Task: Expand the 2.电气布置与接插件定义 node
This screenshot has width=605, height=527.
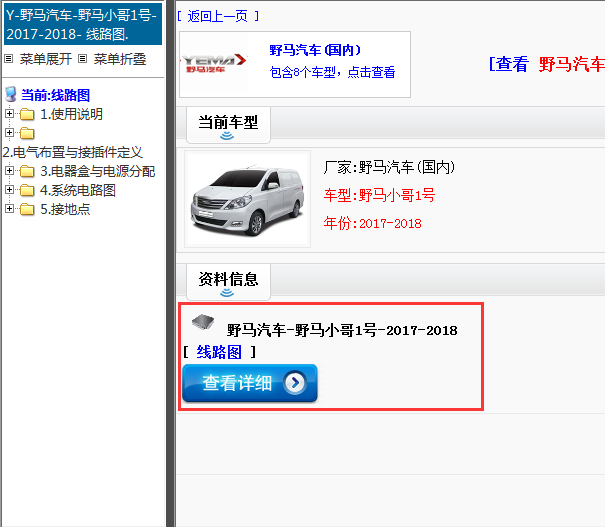Action: coord(10,133)
